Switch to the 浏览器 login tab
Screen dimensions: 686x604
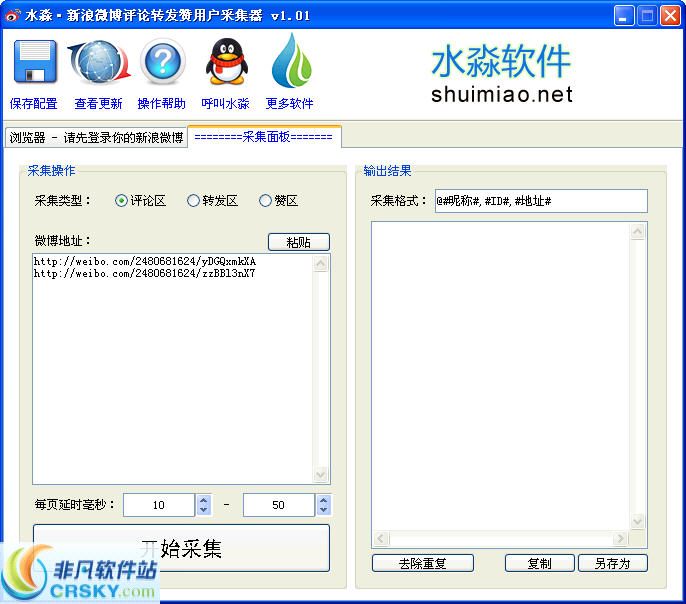click(96, 138)
